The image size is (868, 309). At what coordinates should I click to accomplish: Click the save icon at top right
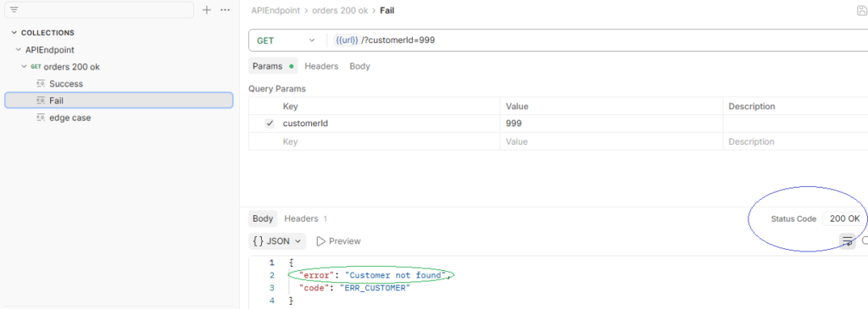(x=861, y=10)
